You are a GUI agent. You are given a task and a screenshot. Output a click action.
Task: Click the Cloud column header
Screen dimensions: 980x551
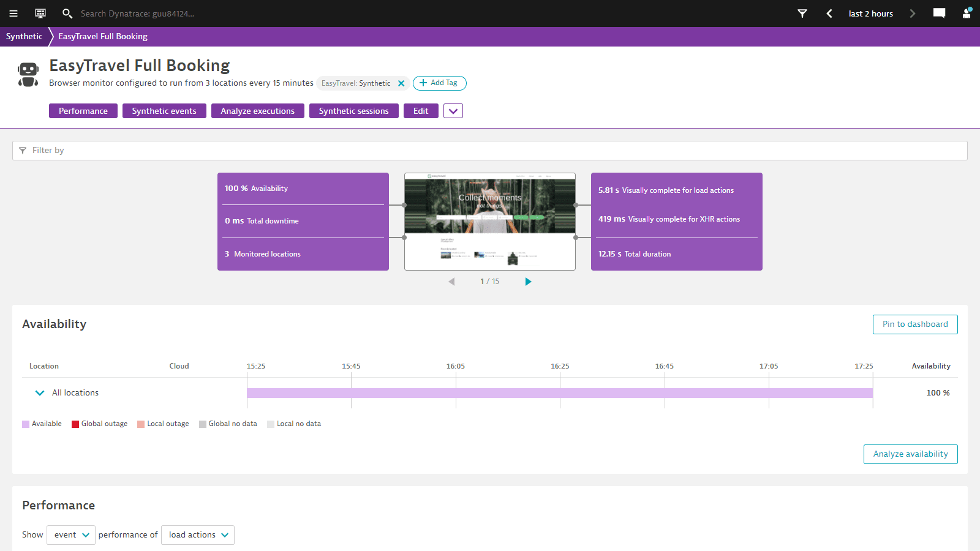tap(179, 366)
